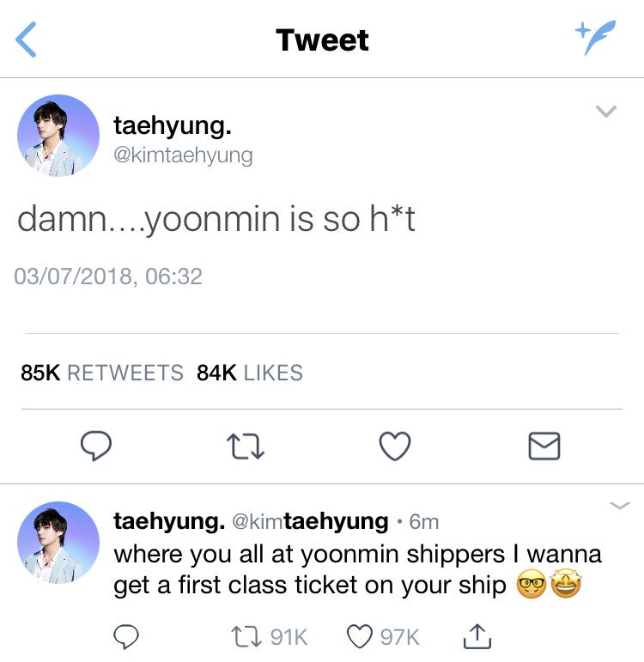Retweet the reply with 91K retweets

270,636
